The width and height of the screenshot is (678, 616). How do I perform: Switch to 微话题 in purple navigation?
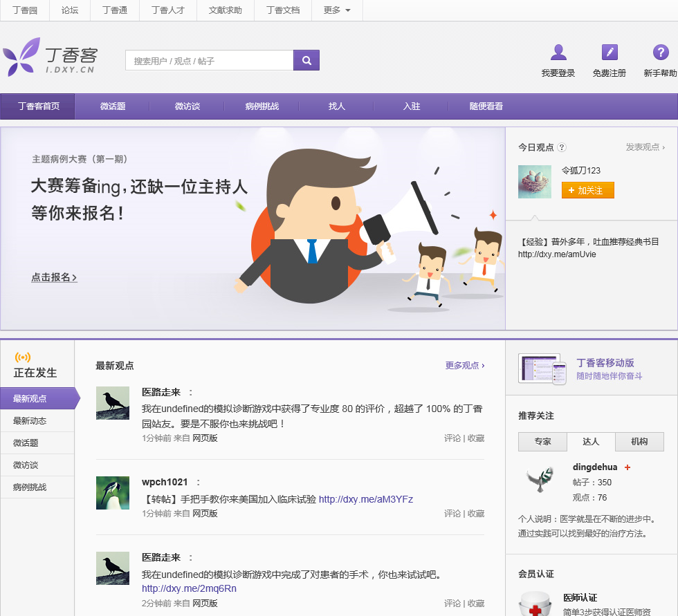tap(112, 106)
